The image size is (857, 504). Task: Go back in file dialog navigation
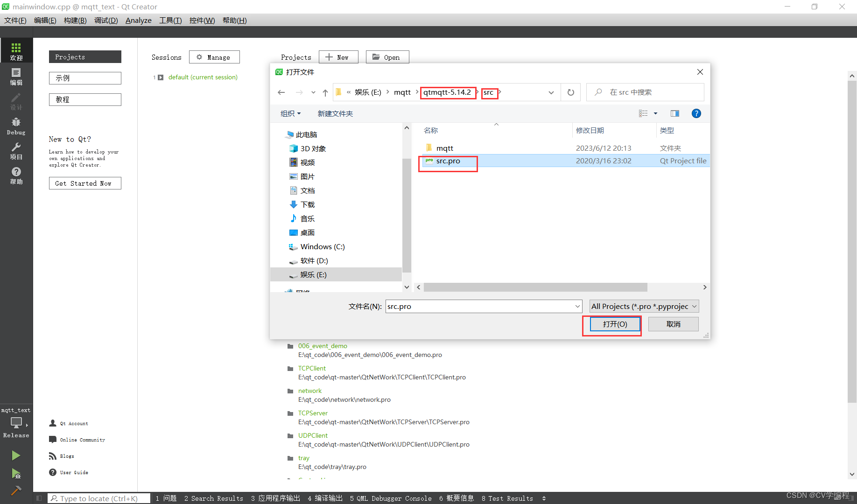(x=281, y=92)
